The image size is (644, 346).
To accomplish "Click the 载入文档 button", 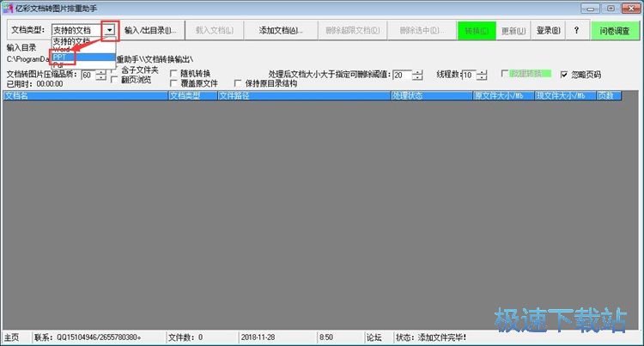I will point(214,30).
